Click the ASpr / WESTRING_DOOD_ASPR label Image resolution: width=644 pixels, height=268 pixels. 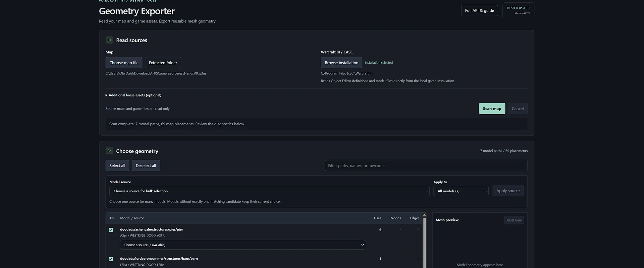click(143, 236)
